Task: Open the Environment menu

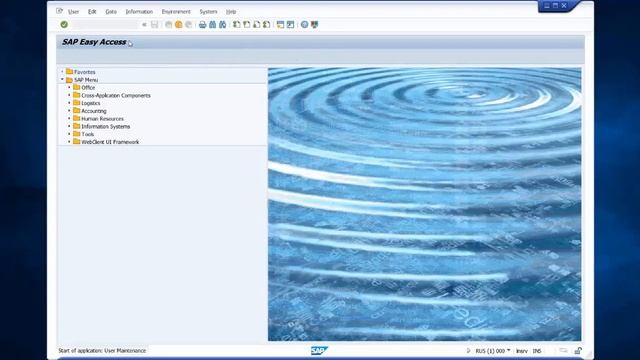Action: pos(176,11)
